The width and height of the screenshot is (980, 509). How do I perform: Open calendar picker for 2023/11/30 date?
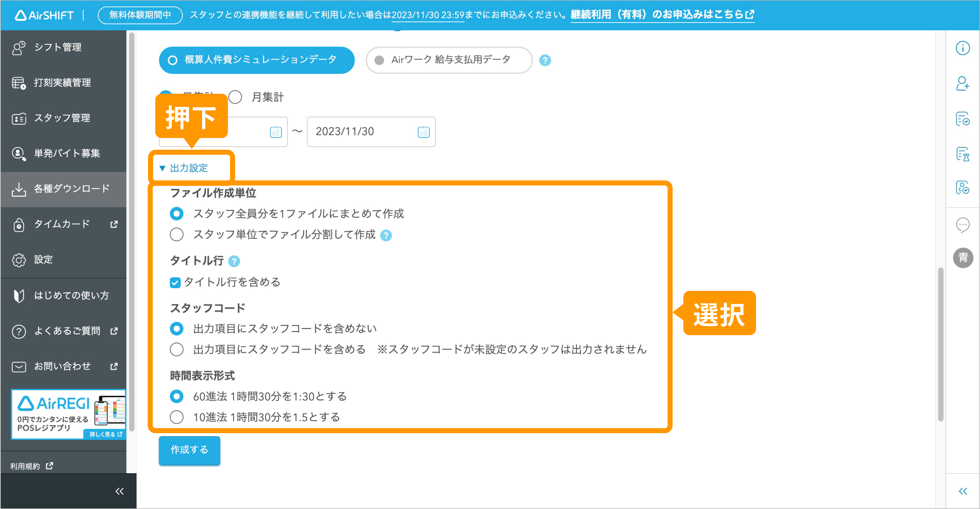[423, 132]
